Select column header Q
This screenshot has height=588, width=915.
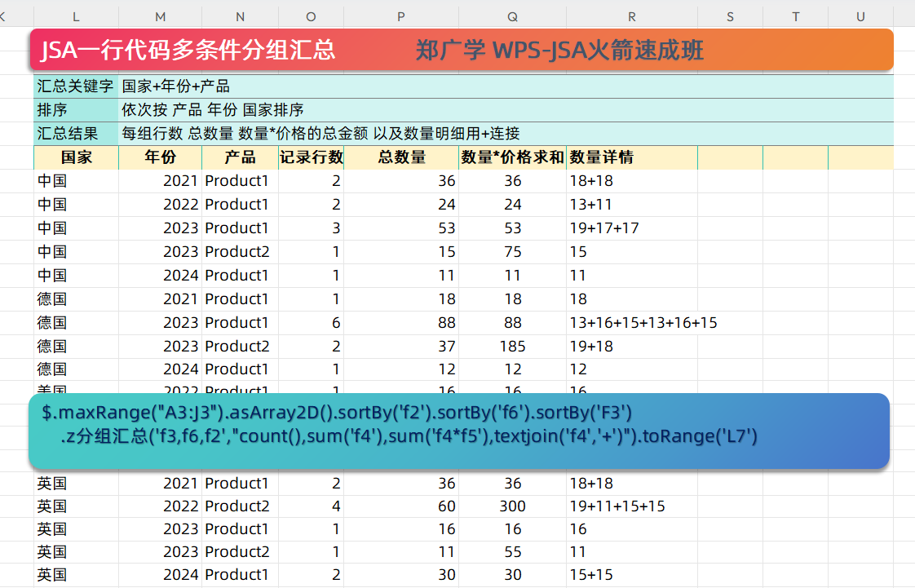coord(511,16)
